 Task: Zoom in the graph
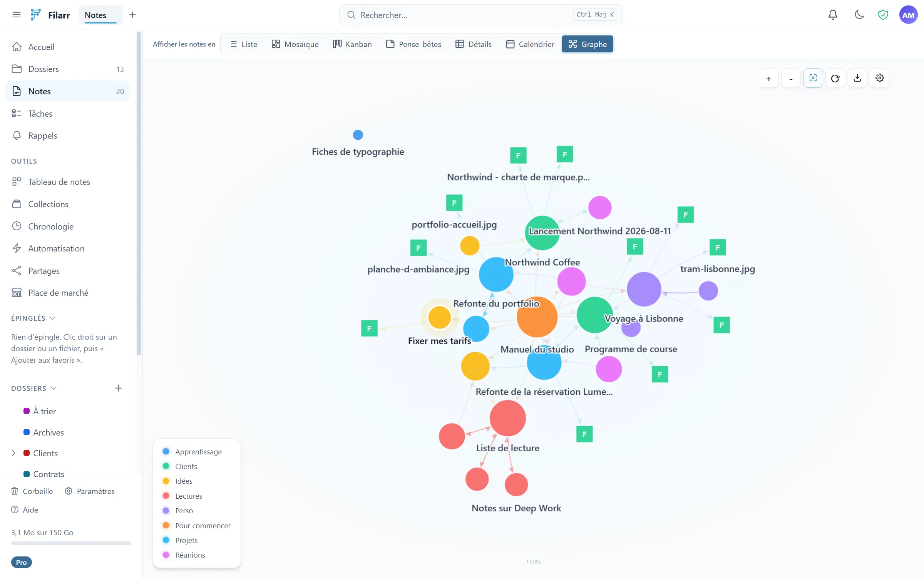(769, 78)
